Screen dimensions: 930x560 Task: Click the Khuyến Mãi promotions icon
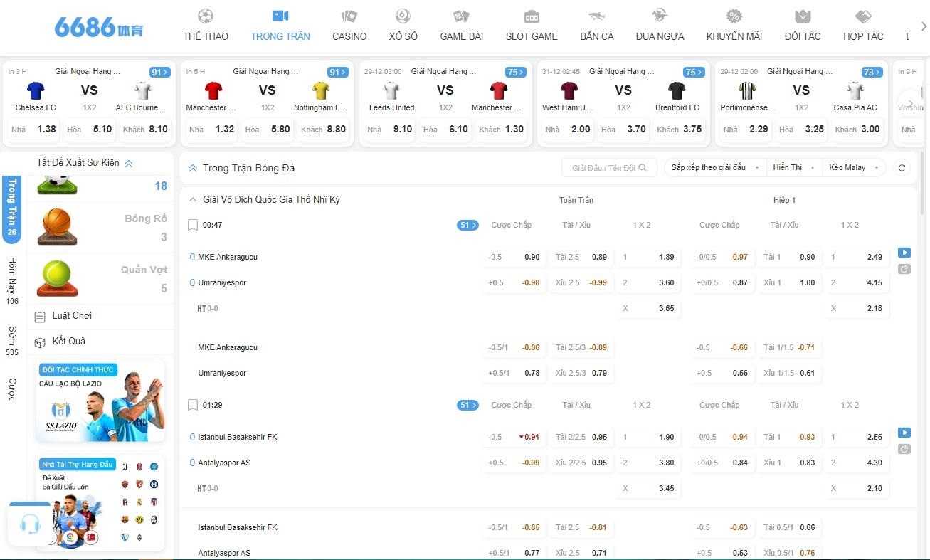tap(734, 16)
